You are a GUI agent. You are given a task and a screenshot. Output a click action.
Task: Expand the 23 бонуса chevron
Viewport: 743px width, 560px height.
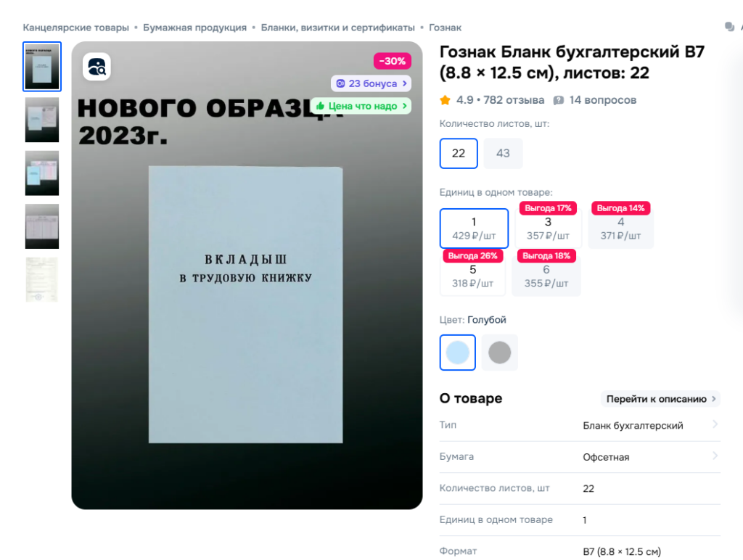coord(405,83)
